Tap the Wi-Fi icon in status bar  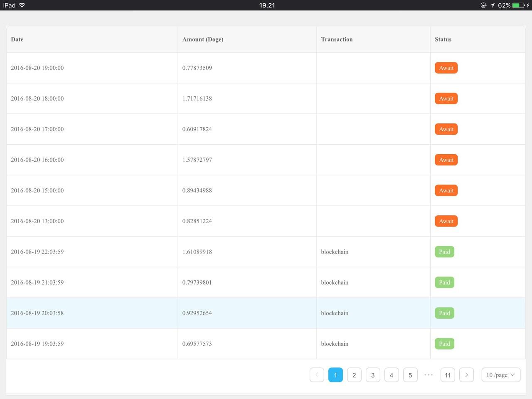(x=22, y=5)
